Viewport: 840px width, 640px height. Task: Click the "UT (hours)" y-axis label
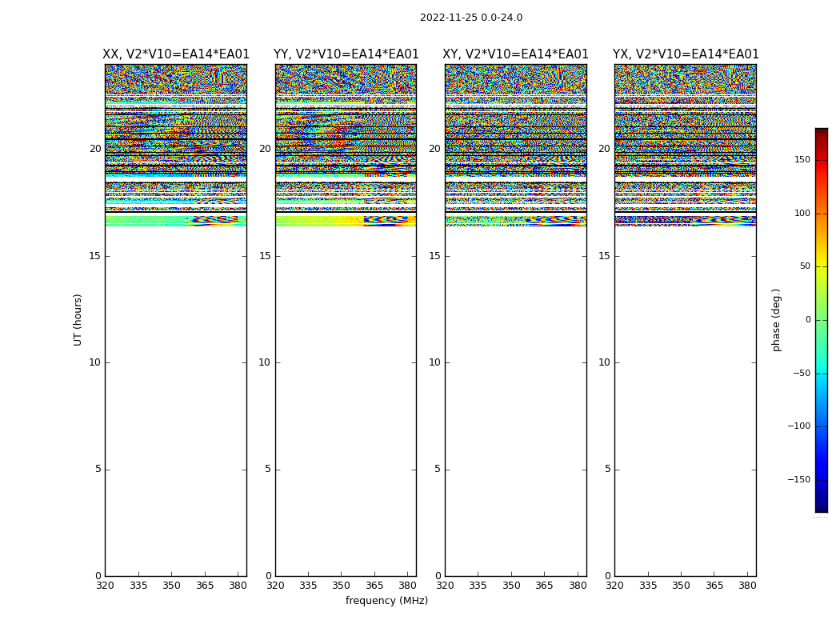[78, 320]
